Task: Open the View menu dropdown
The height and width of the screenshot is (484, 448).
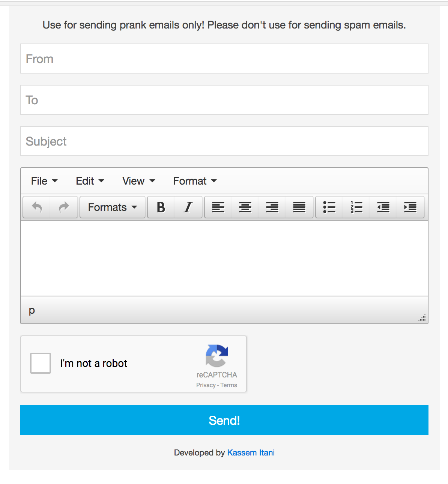Action: [x=139, y=181]
